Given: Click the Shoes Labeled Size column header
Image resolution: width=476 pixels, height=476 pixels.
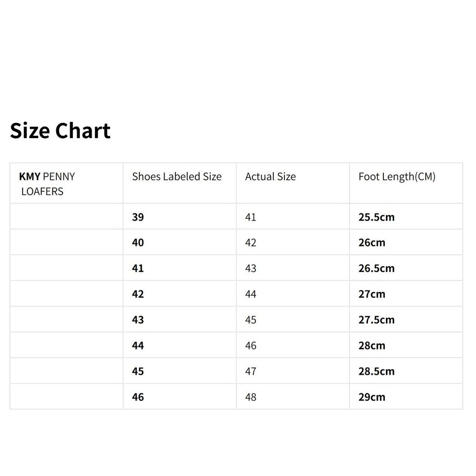Looking at the screenshot, I should pyautogui.click(x=177, y=177).
